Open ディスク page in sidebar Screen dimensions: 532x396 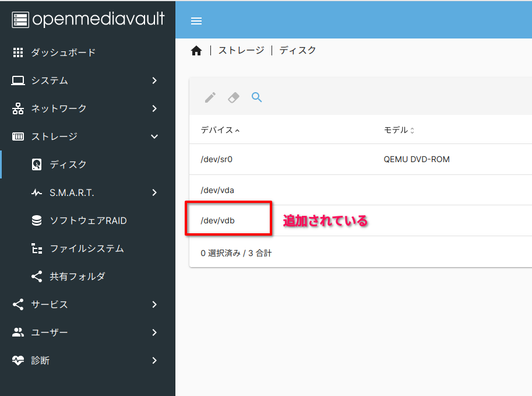click(x=87, y=164)
